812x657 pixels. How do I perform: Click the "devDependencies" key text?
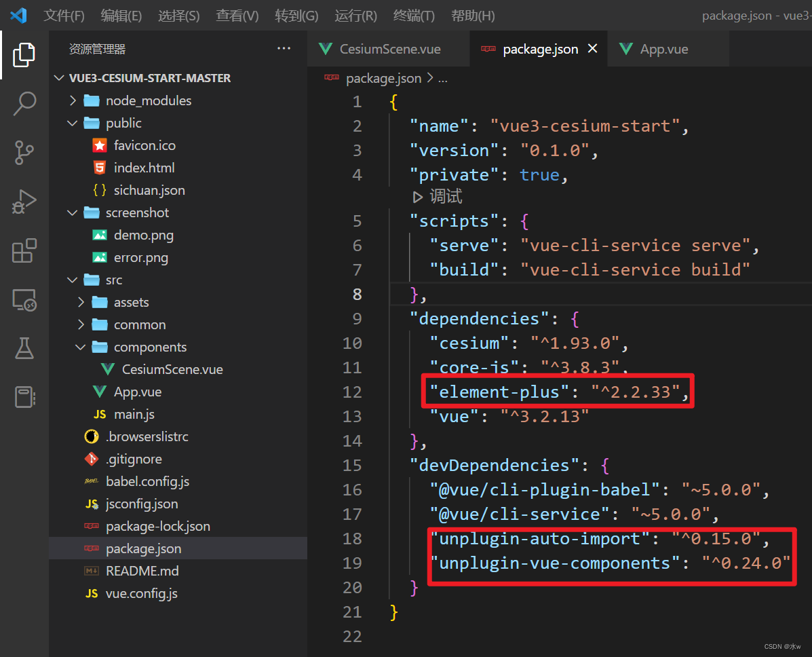[x=494, y=466]
